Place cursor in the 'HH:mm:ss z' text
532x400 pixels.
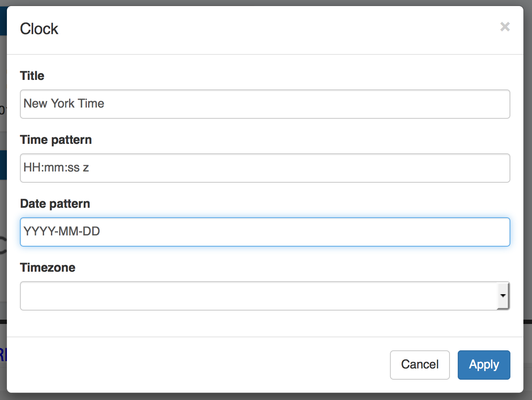click(56, 168)
